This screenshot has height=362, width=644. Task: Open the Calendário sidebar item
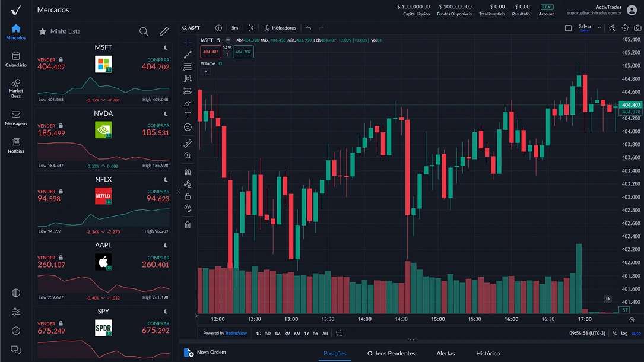click(x=15, y=59)
